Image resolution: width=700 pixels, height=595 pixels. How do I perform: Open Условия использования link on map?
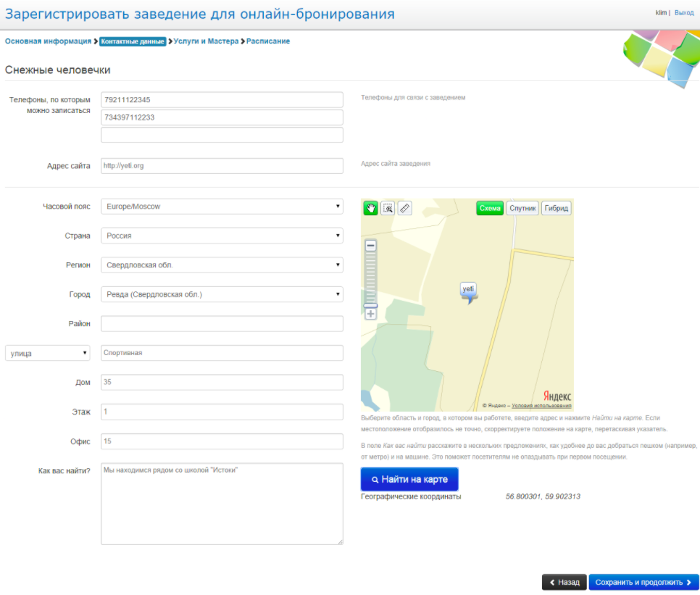[541, 405]
